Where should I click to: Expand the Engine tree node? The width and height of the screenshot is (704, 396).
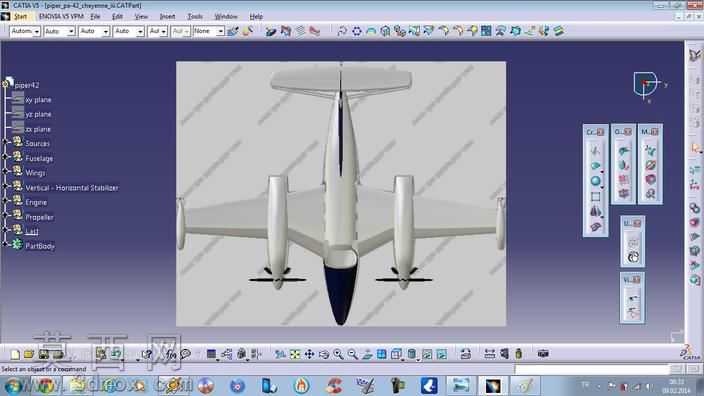click(x=5, y=202)
